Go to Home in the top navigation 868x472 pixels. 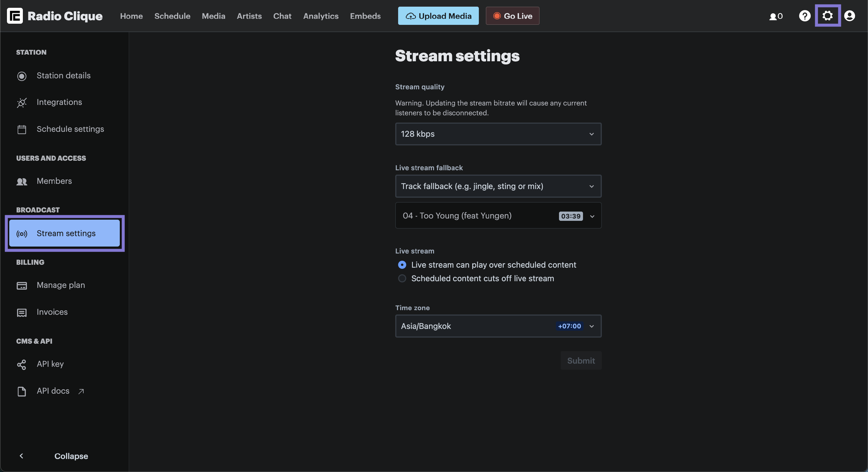(x=131, y=16)
